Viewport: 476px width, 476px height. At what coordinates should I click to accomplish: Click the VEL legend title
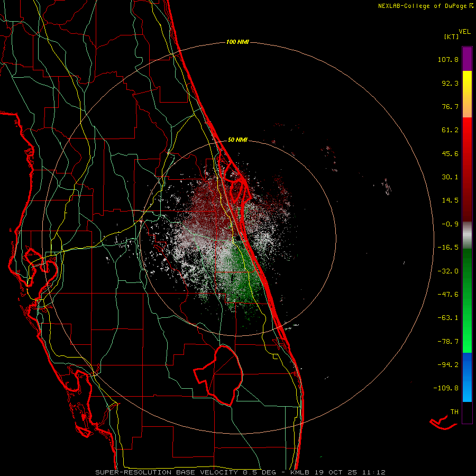tap(464, 31)
